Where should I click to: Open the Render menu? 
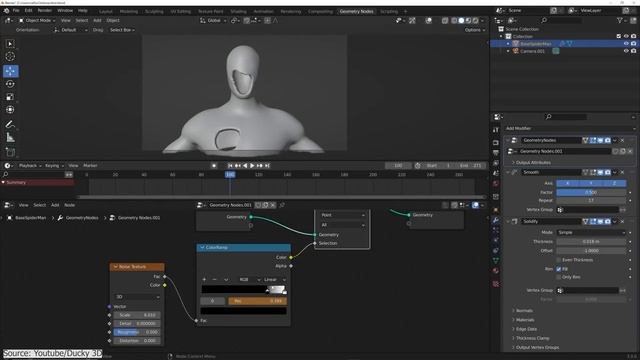pos(45,11)
